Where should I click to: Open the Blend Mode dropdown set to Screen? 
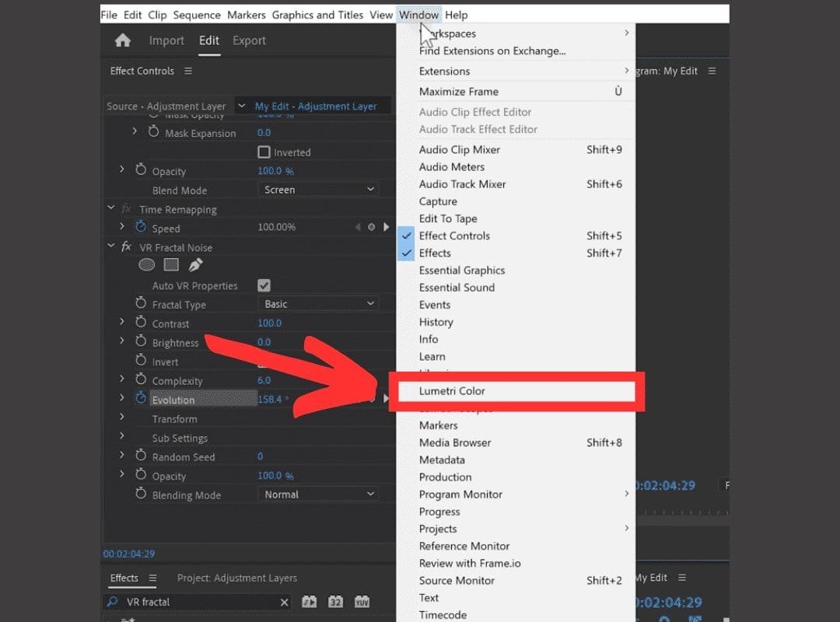point(317,190)
